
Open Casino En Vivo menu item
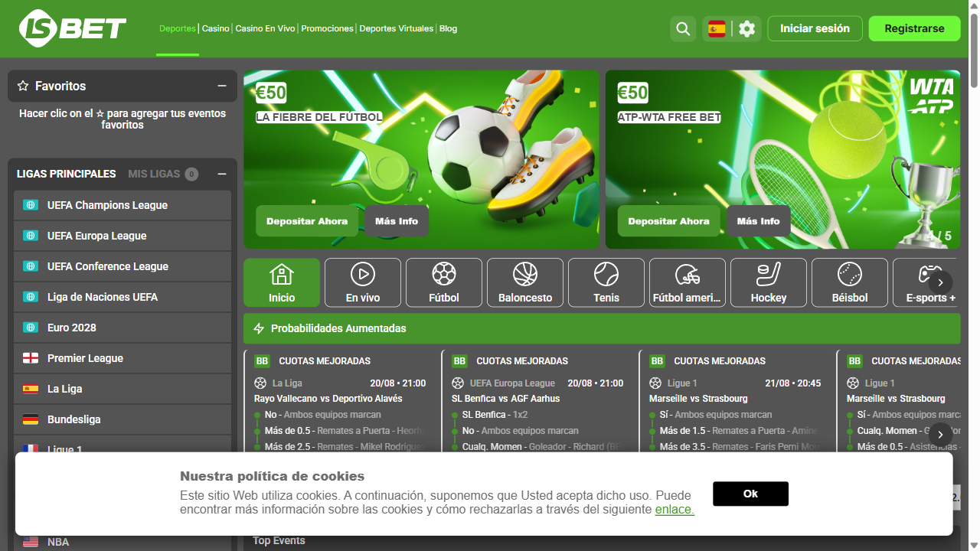(x=265, y=28)
